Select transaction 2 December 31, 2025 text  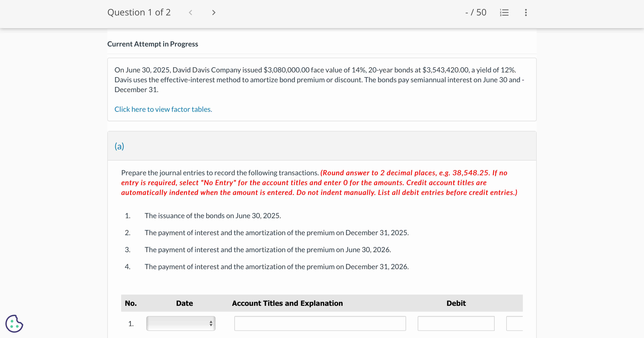276,233
